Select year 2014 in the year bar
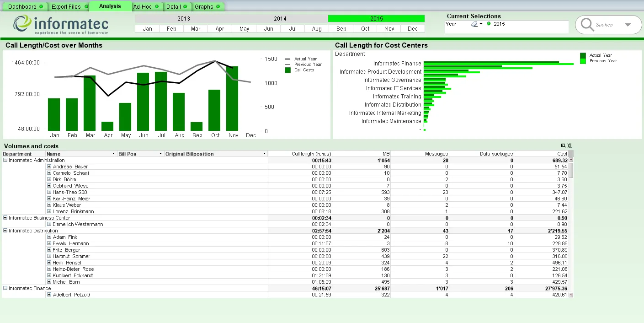 coord(280,19)
